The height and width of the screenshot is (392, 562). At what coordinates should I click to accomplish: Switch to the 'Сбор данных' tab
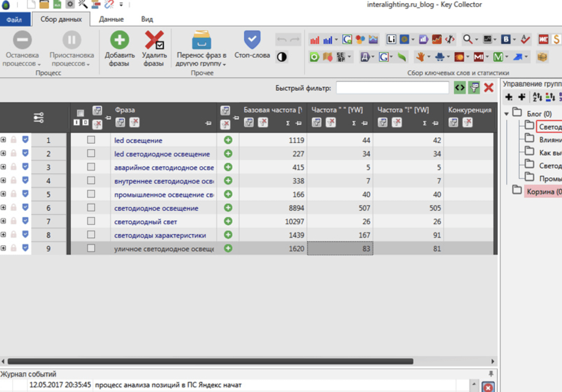click(61, 19)
